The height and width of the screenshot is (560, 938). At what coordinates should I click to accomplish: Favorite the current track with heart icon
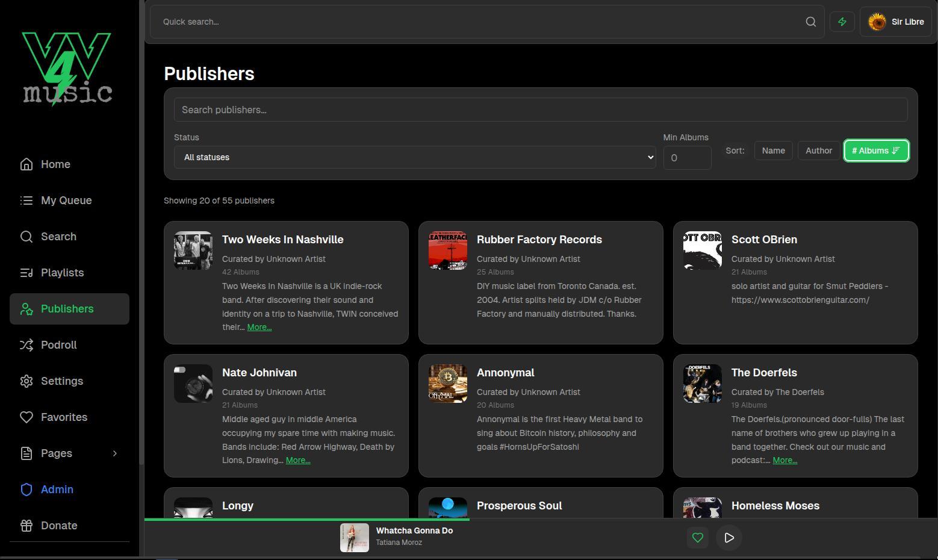(697, 538)
